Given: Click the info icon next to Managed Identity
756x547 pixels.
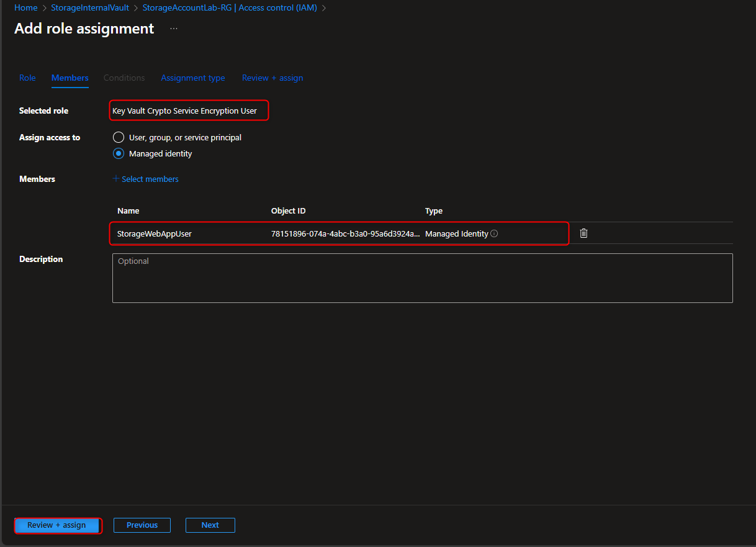Looking at the screenshot, I should [x=494, y=233].
